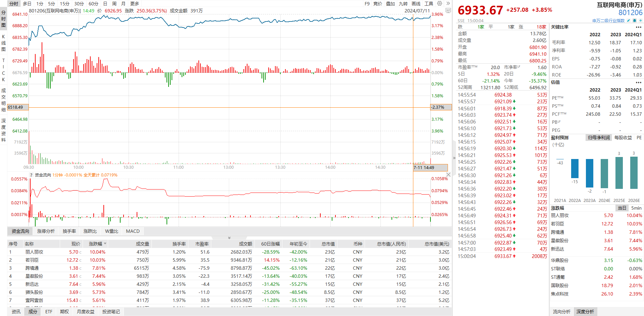Open the 投资笔记 bottom tab

pyautogui.click(x=111, y=312)
